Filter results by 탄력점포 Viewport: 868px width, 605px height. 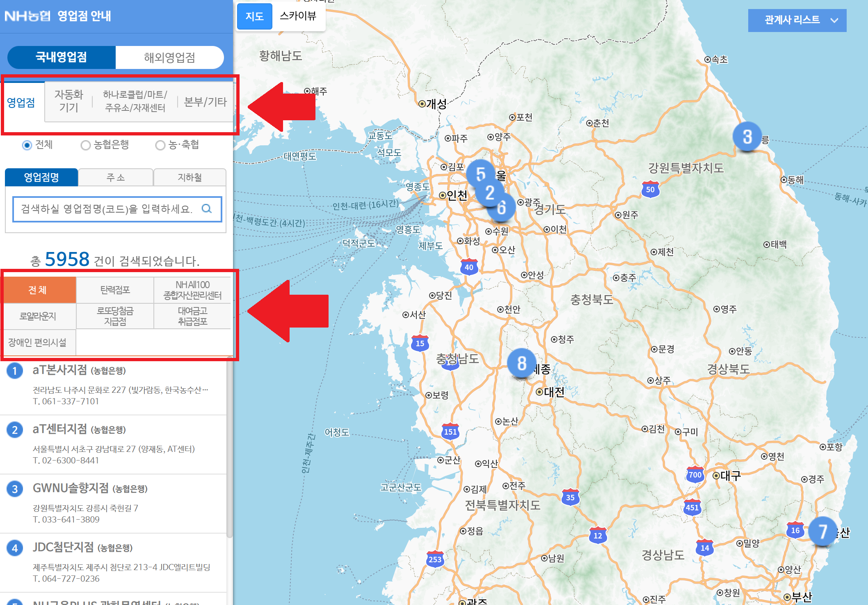(115, 290)
